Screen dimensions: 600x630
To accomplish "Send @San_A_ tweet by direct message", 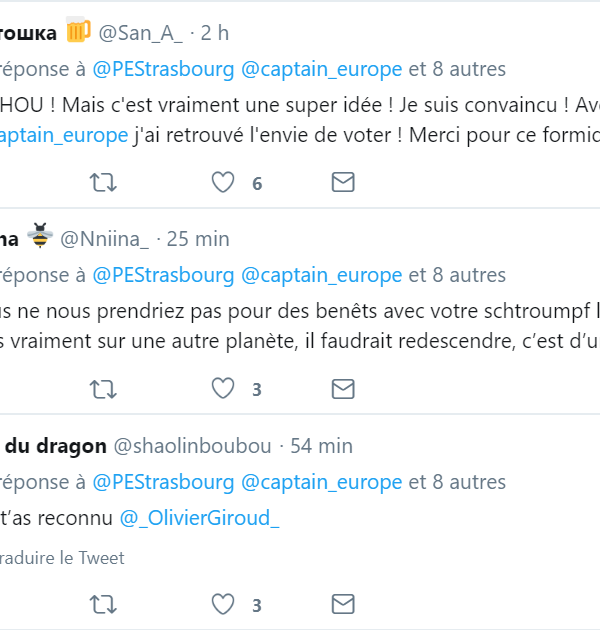I will click(x=343, y=182).
